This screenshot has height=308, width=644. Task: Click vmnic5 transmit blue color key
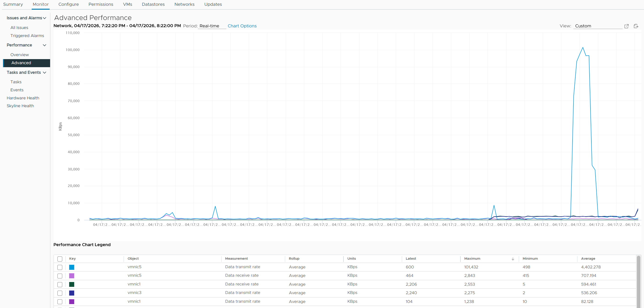[71, 267]
